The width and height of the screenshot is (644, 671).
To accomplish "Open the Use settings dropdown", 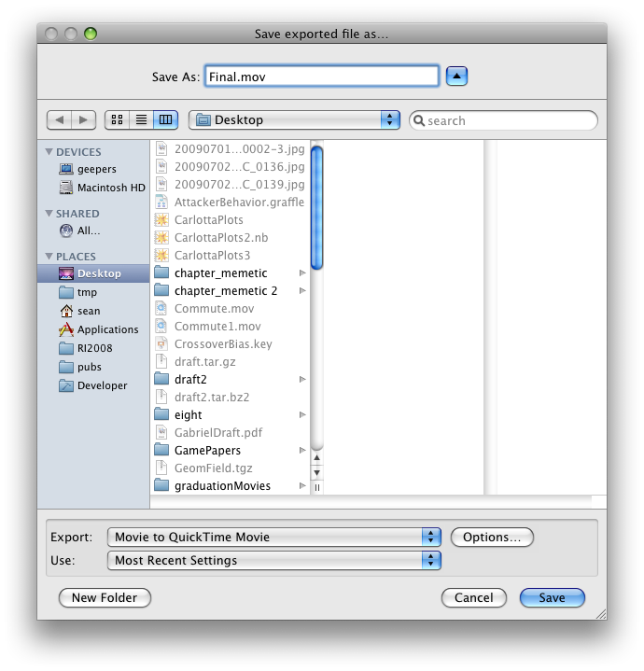I will [x=273, y=561].
